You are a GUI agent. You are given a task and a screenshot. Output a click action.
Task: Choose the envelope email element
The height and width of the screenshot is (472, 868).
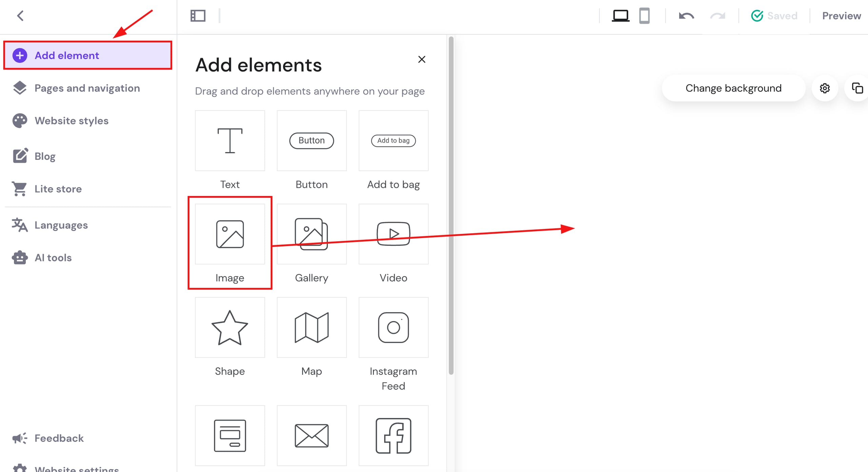pyautogui.click(x=311, y=435)
